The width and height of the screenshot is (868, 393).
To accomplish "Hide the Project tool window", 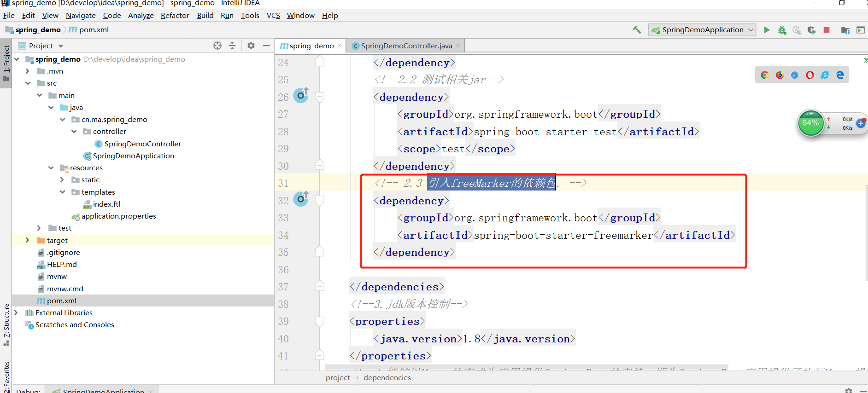I will pos(266,46).
